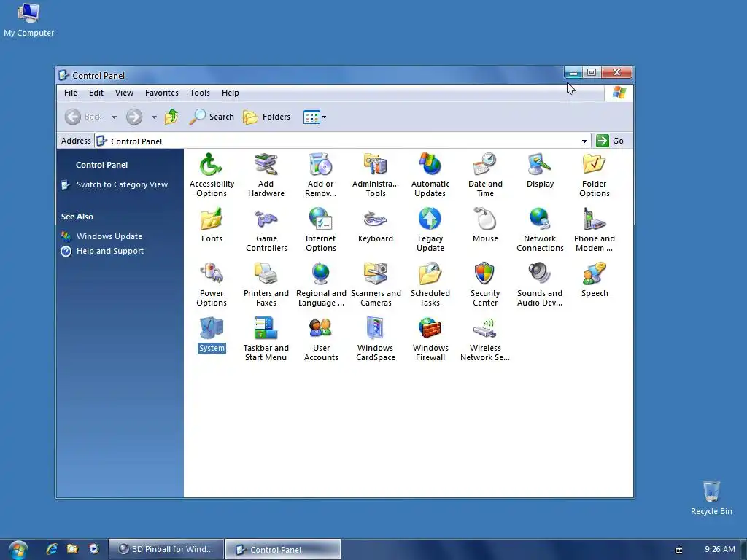
Task: Open Automatic Updates icon
Action: (430, 175)
